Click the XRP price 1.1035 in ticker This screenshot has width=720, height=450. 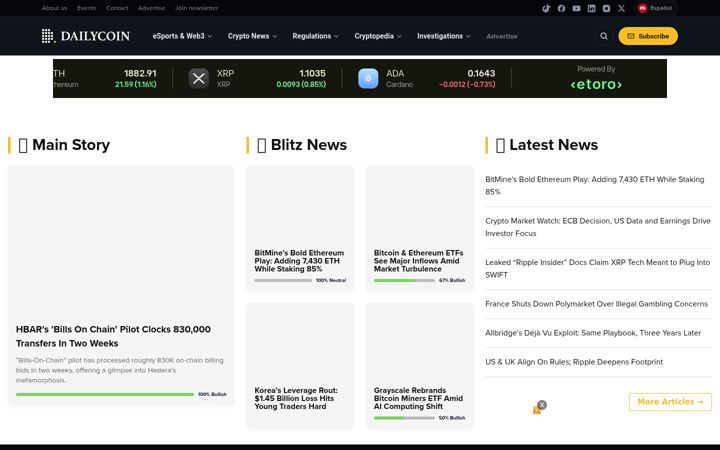tap(312, 73)
